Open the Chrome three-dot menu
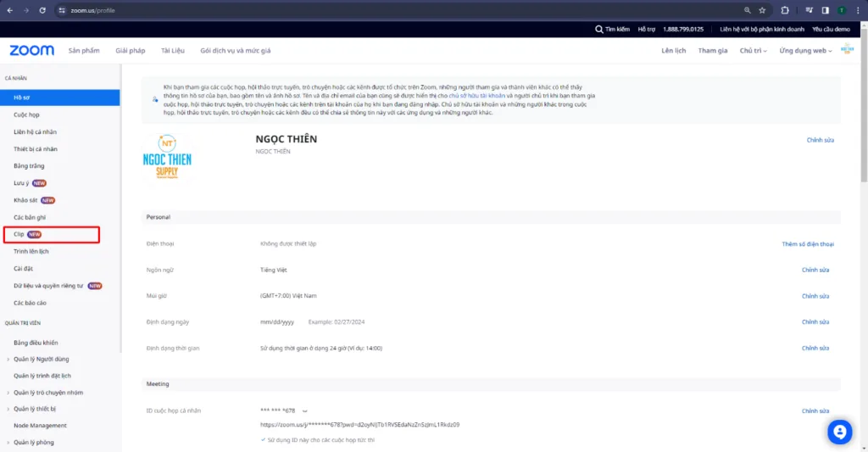 tap(857, 10)
